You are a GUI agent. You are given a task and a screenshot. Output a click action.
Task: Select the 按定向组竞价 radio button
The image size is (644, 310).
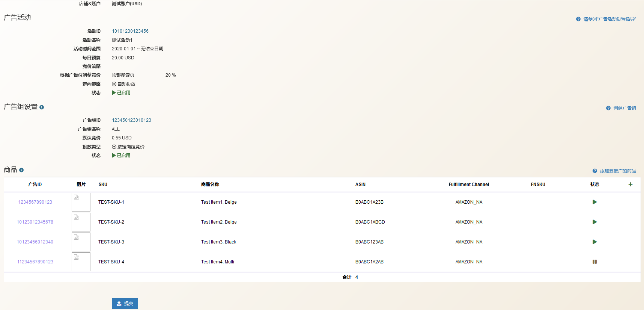coord(114,147)
